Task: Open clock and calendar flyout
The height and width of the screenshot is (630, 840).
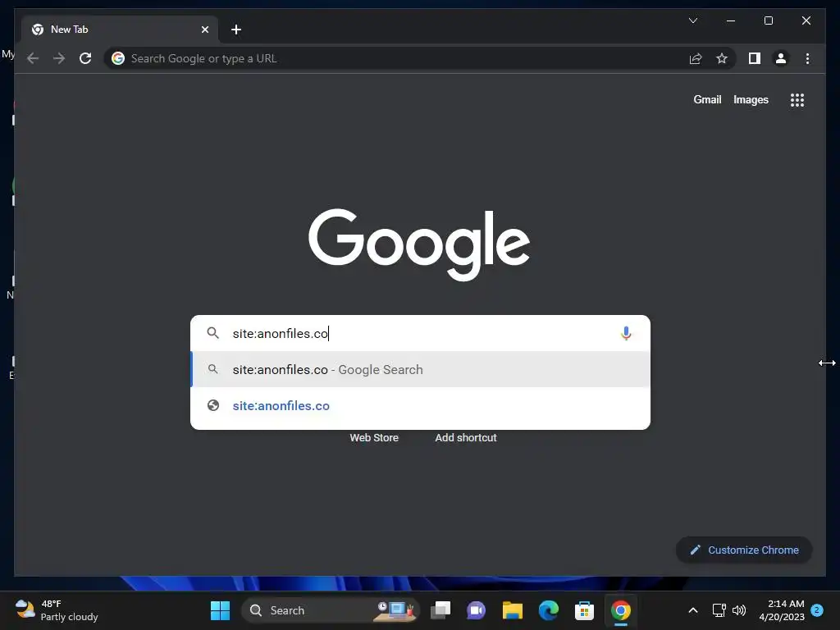Action: pyautogui.click(x=782, y=610)
